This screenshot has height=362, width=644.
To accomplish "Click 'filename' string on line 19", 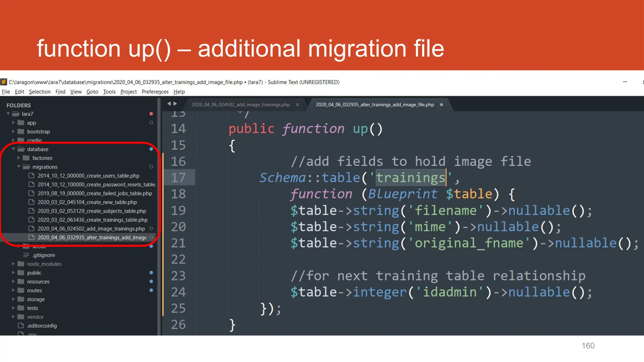I will 446,210.
